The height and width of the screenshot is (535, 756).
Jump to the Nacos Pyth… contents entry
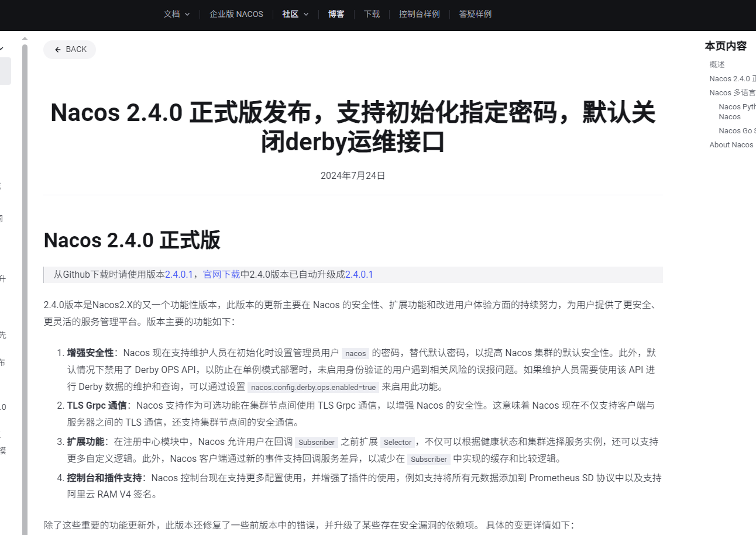[x=737, y=112]
